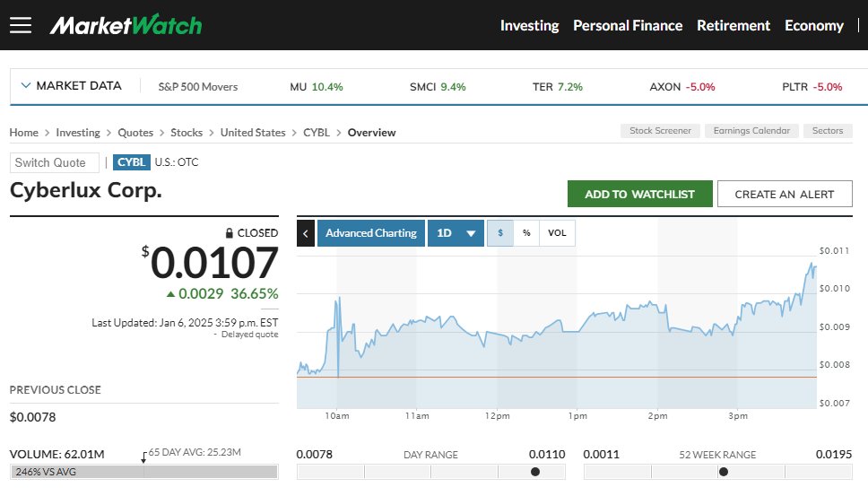
Task: Open the Earnings Calendar link
Action: point(751,131)
